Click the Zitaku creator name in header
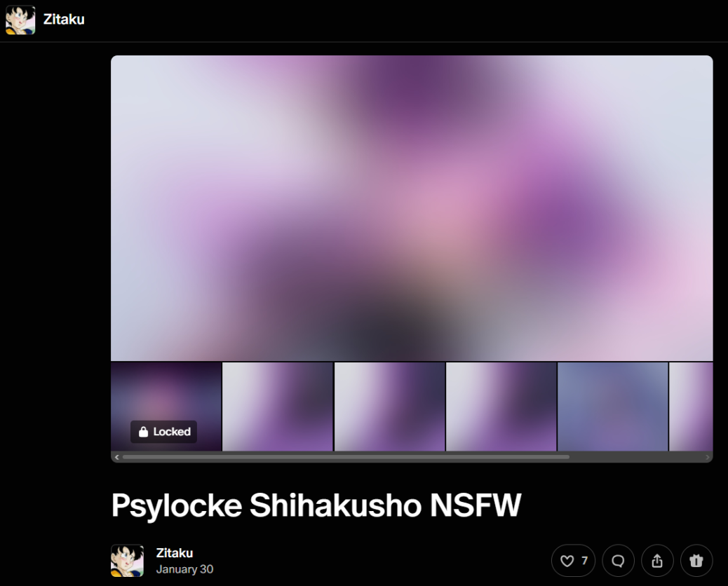The width and height of the screenshot is (728, 586). click(64, 20)
